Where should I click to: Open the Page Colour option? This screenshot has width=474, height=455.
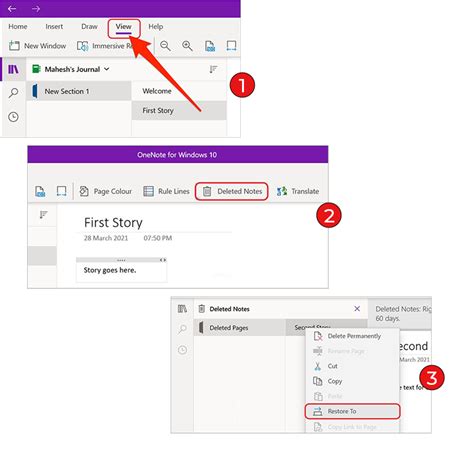point(105,191)
